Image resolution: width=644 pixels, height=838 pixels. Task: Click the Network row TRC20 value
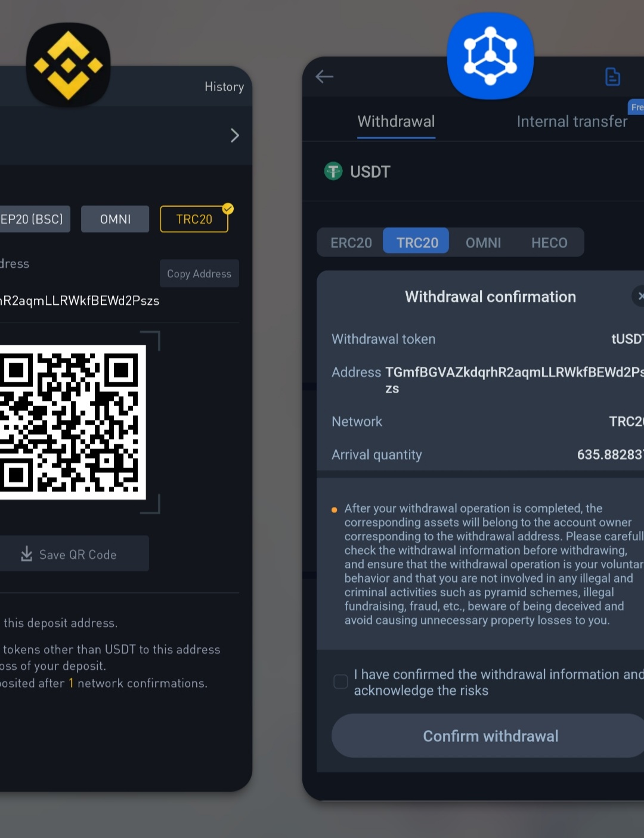[626, 421]
